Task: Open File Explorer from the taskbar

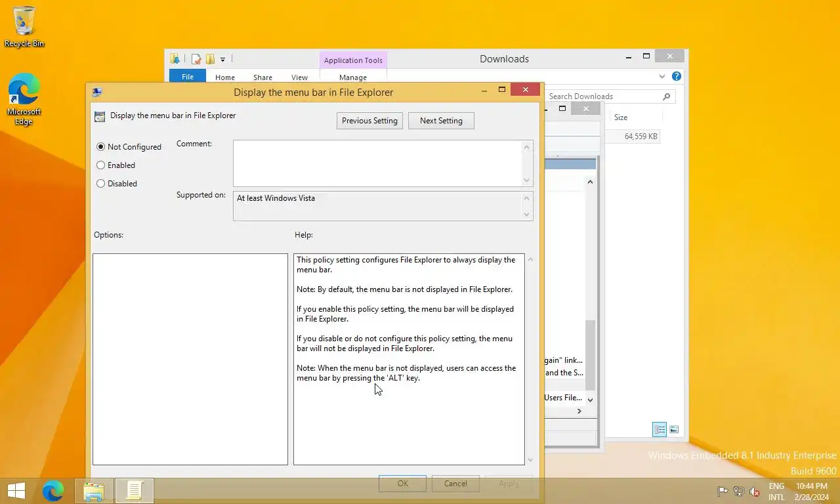Action: point(94,491)
